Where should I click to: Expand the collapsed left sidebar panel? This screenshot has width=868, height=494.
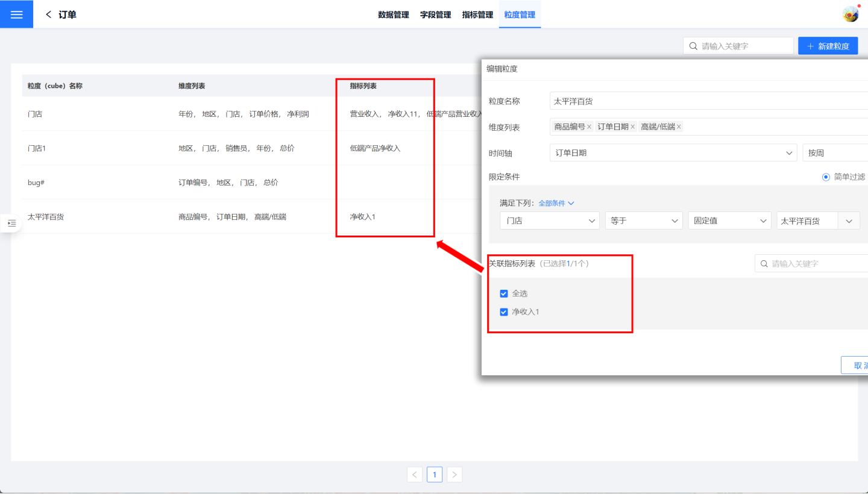(11, 224)
